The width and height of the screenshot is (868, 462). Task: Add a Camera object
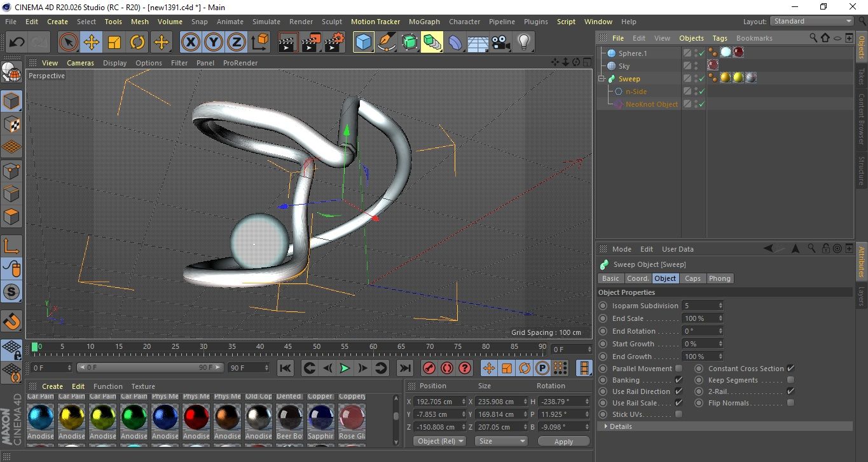(500, 43)
